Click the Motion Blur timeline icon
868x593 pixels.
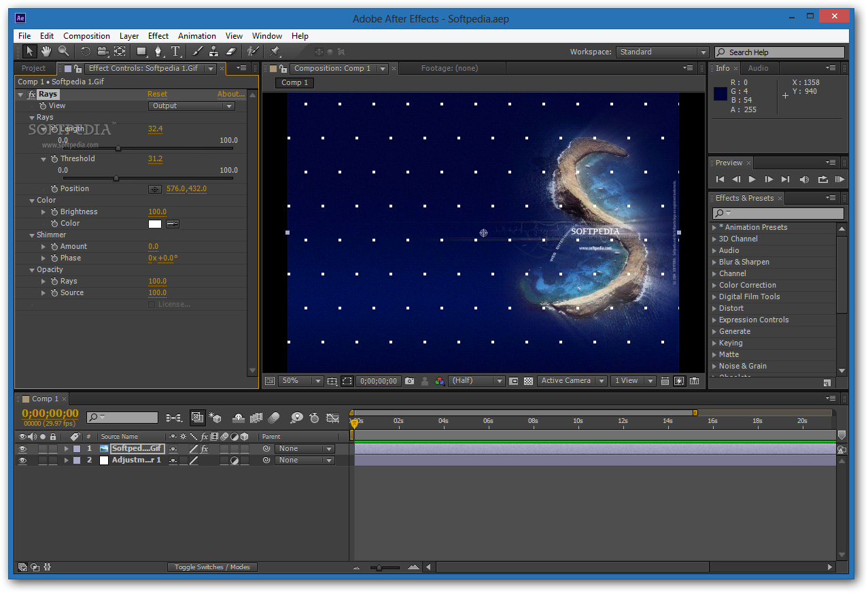[273, 418]
